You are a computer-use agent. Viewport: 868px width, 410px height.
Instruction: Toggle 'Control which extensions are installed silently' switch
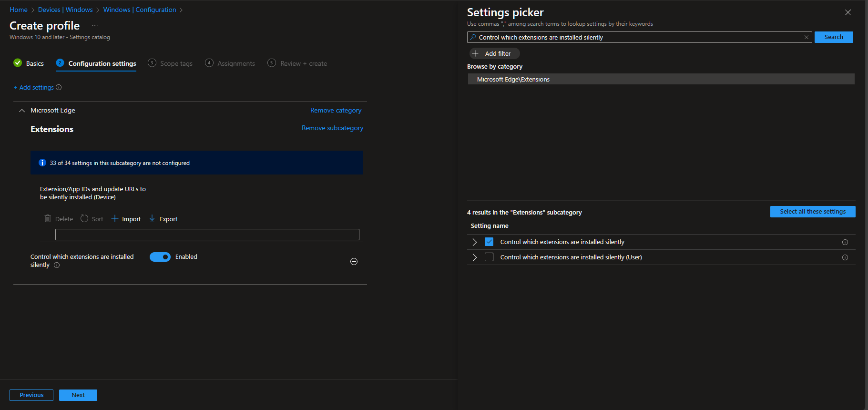(x=160, y=257)
